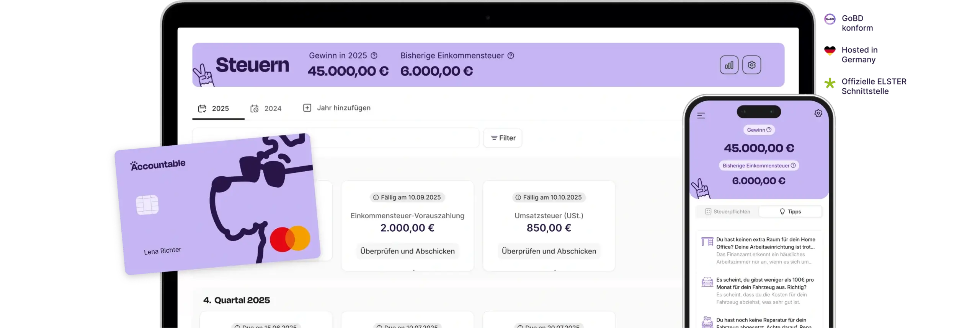Screen dimensions: 980x328
Task: Click the home office desk tip icon
Action: (x=707, y=242)
